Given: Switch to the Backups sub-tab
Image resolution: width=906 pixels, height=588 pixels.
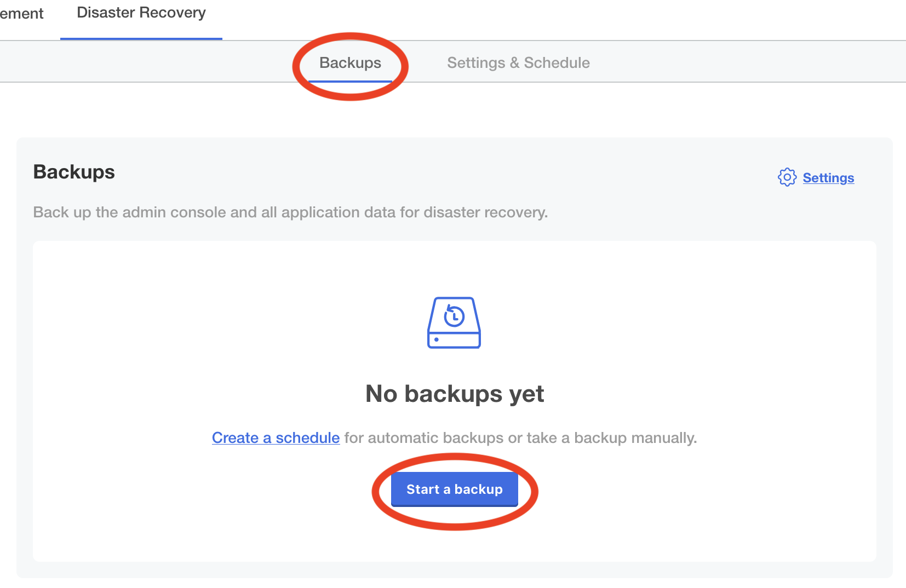Looking at the screenshot, I should (x=350, y=63).
